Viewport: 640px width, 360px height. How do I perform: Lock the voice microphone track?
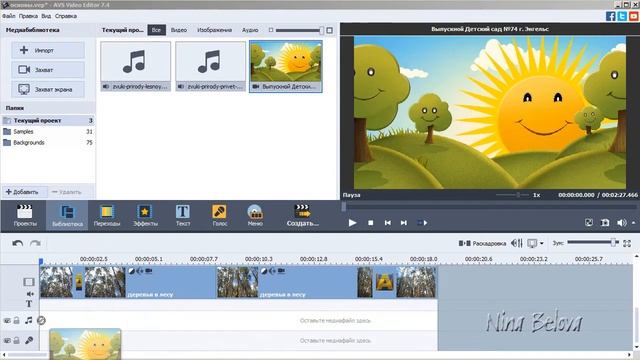click(16, 340)
